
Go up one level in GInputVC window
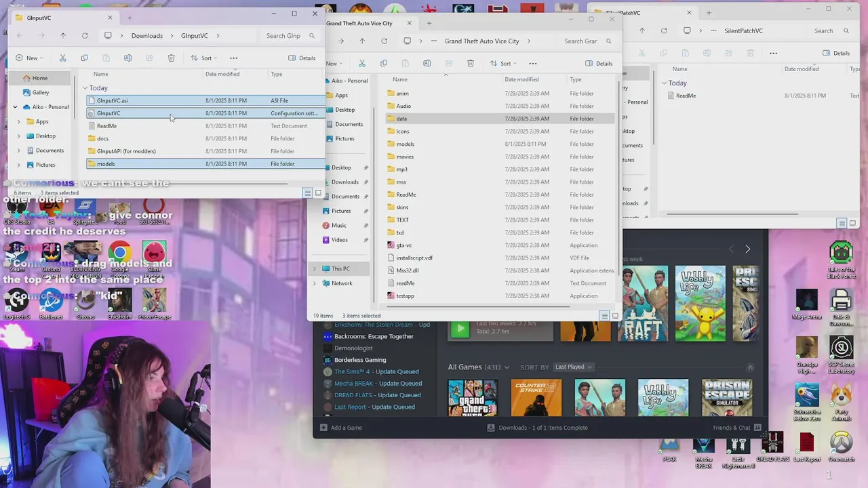[x=63, y=36]
